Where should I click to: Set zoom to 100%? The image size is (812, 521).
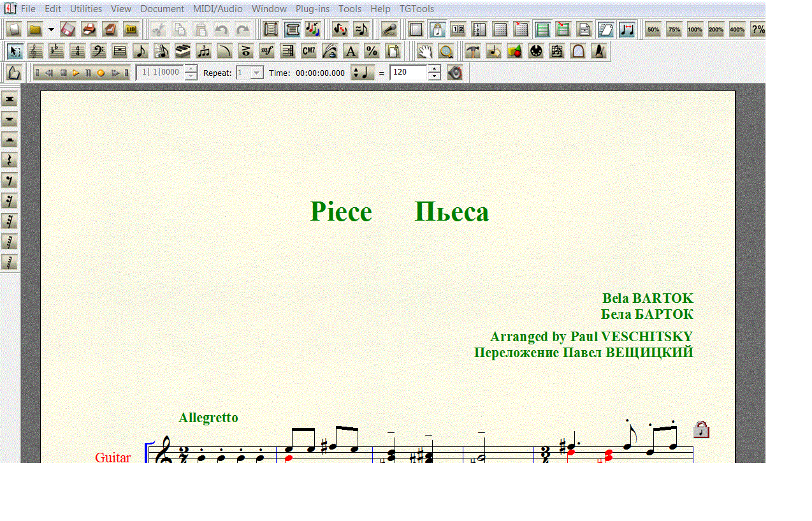coord(695,29)
